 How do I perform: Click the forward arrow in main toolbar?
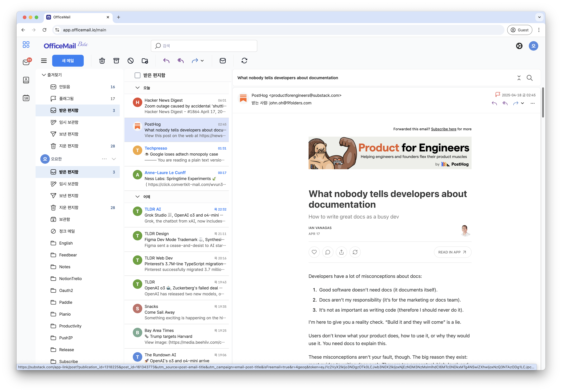click(x=195, y=61)
